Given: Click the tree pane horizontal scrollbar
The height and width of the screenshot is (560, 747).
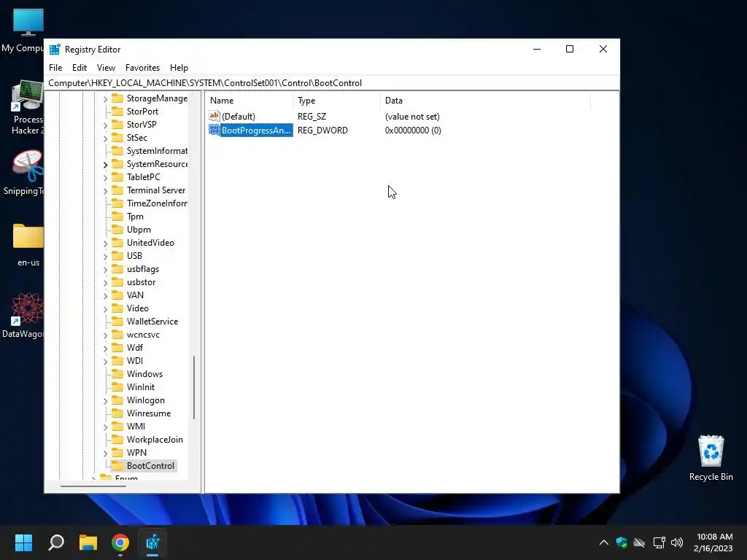Looking at the screenshot, I should pos(93,486).
